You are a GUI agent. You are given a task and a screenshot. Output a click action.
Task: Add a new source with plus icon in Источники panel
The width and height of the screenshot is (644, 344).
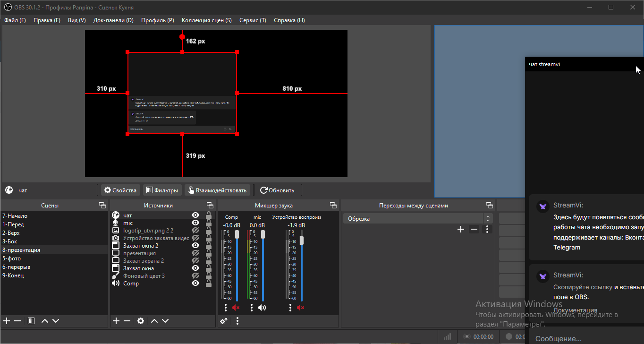click(x=116, y=321)
